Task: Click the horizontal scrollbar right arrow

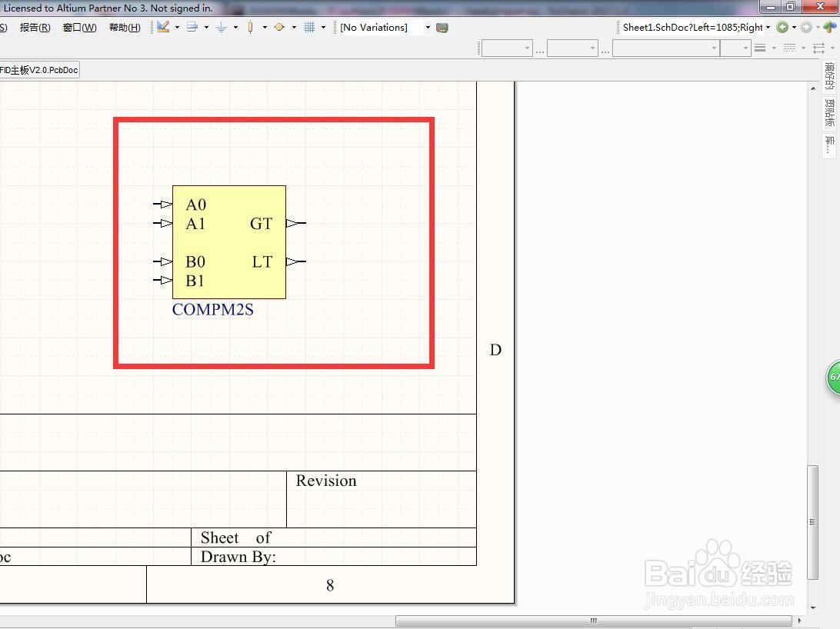Action: point(799,621)
